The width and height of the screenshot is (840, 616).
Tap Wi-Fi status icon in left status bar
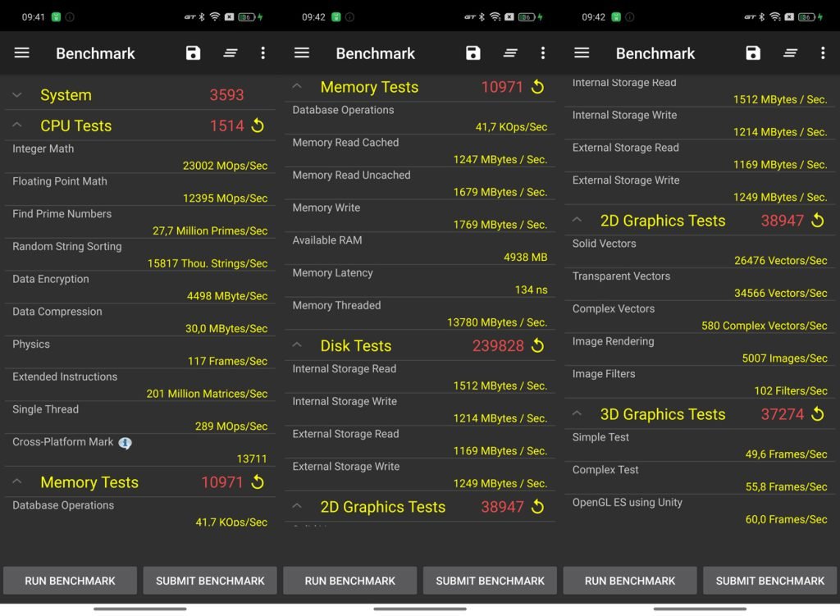coord(215,16)
